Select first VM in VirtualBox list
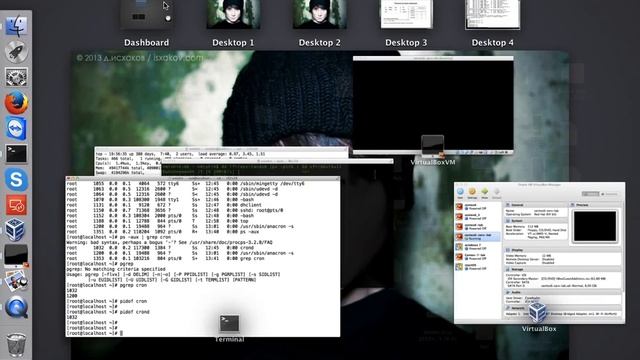 click(478, 207)
